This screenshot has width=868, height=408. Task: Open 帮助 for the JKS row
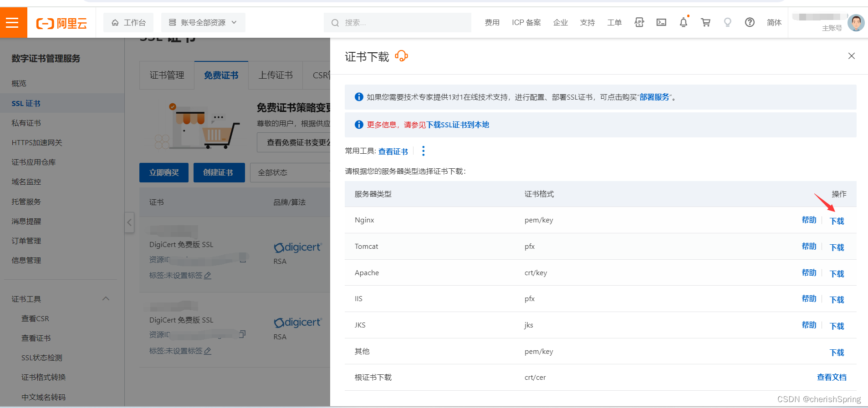[809, 325]
